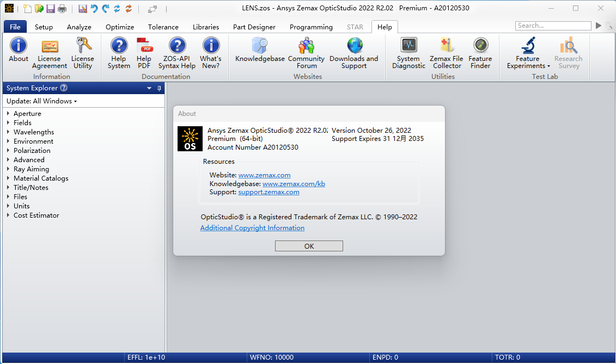Click the search go arrow button
The image size is (616, 364).
[x=599, y=26]
